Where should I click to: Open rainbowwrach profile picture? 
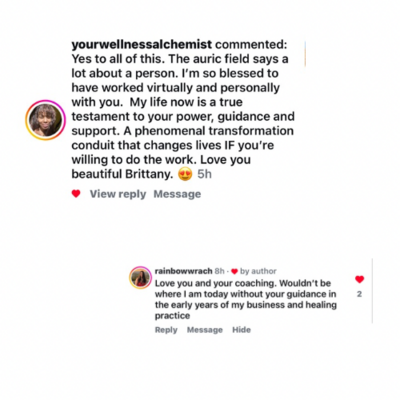click(141, 278)
